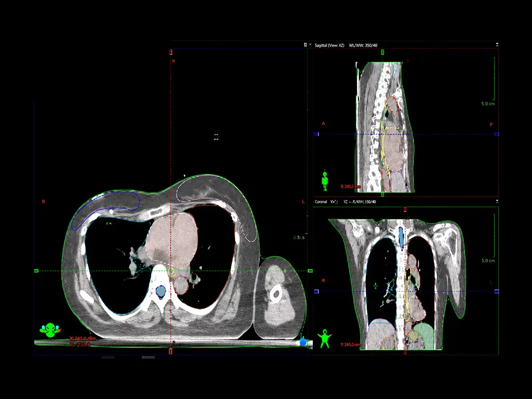Click the red crosshair handle below the axial view
Viewport: 532px width, 399px height.
[171, 351]
